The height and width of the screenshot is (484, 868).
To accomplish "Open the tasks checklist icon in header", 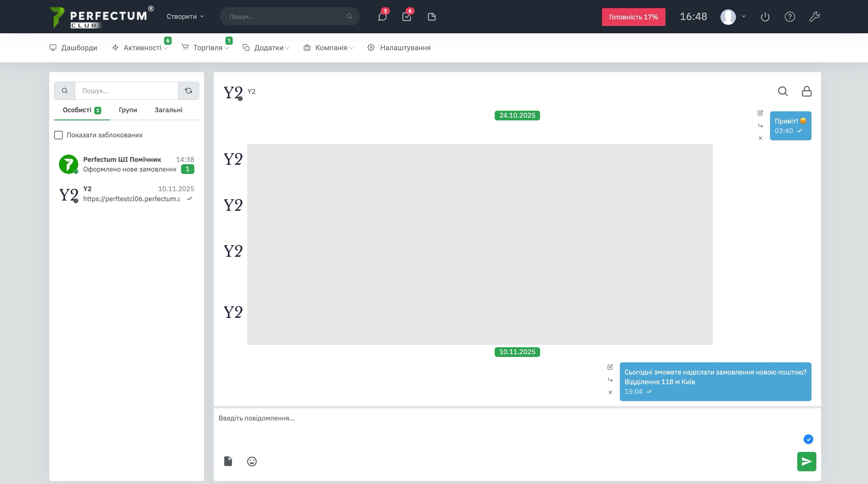I will (x=407, y=17).
